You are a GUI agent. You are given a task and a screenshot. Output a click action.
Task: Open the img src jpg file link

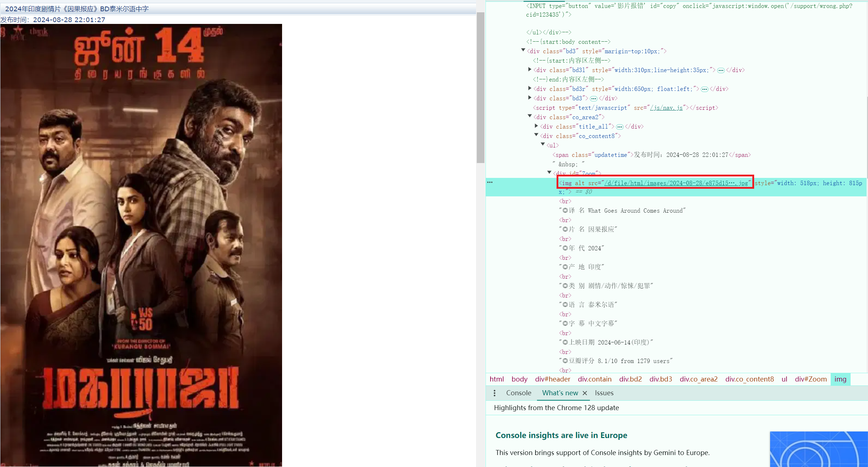pos(676,183)
